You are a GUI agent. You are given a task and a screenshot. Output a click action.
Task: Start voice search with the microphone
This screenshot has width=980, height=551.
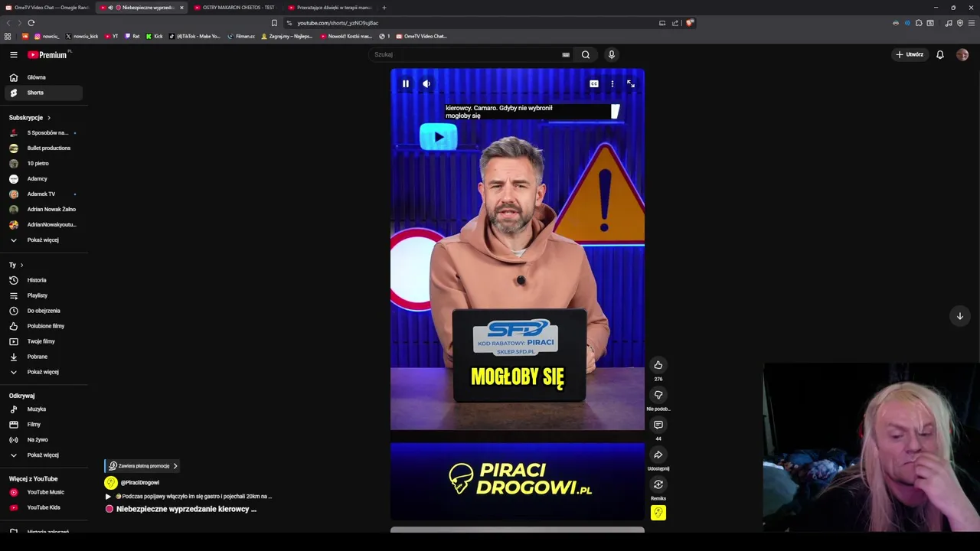[611, 54]
